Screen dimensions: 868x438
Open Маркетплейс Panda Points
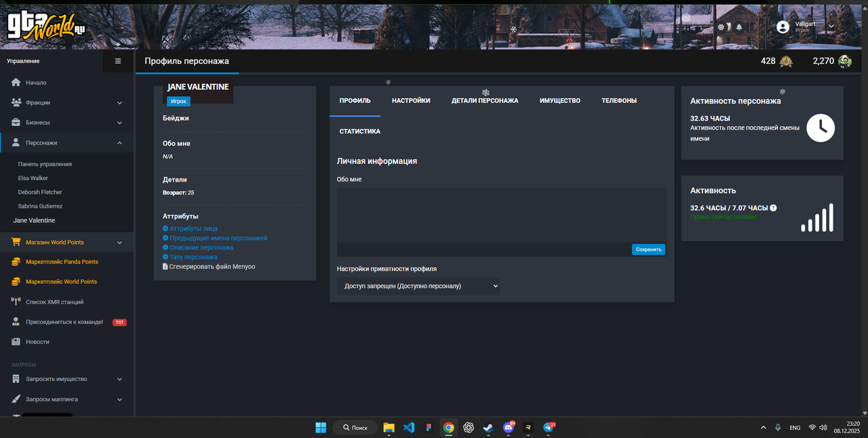point(62,262)
